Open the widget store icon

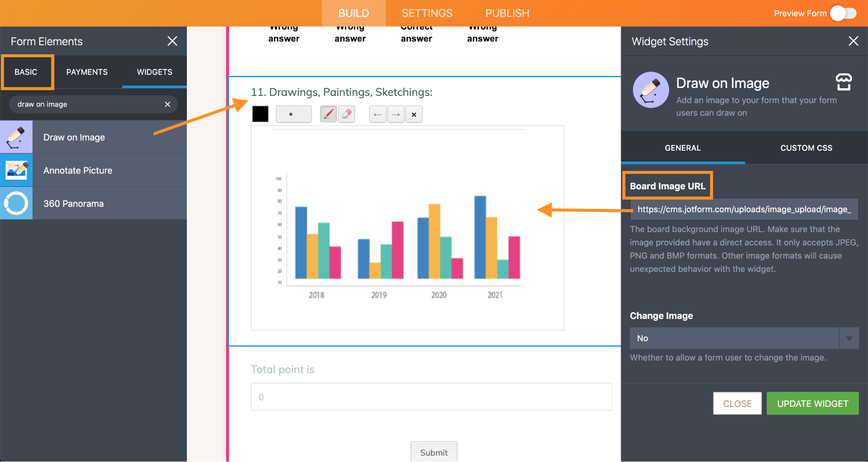(844, 82)
